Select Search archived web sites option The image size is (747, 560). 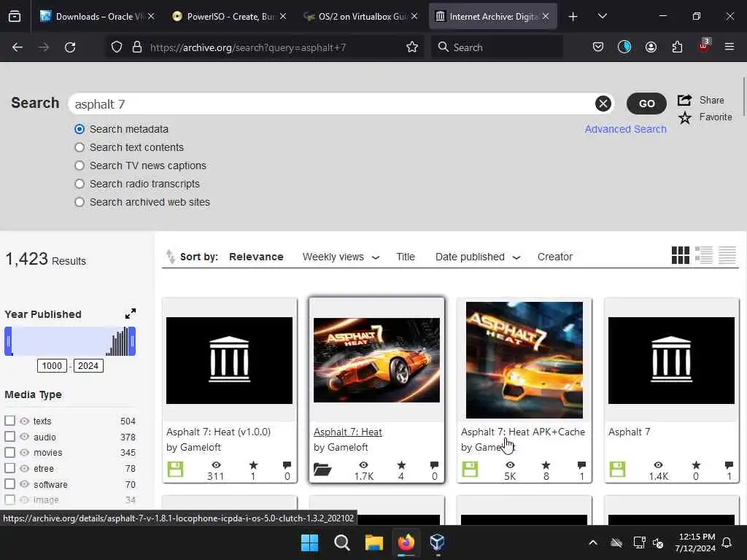click(x=80, y=202)
